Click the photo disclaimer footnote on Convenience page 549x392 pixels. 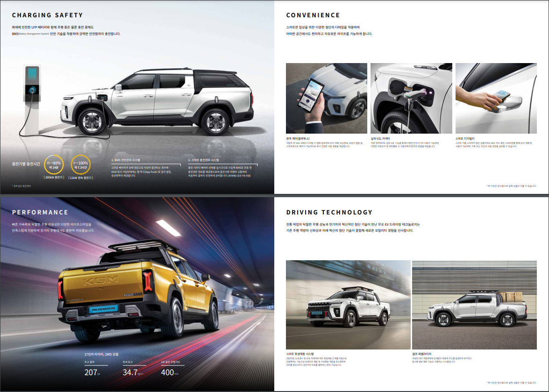tap(511, 186)
